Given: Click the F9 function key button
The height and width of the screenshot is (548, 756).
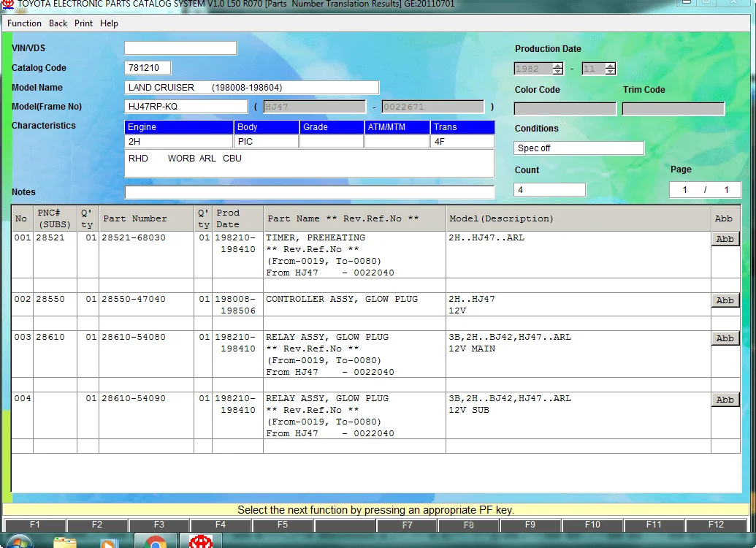Looking at the screenshot, I should (530, 525).
